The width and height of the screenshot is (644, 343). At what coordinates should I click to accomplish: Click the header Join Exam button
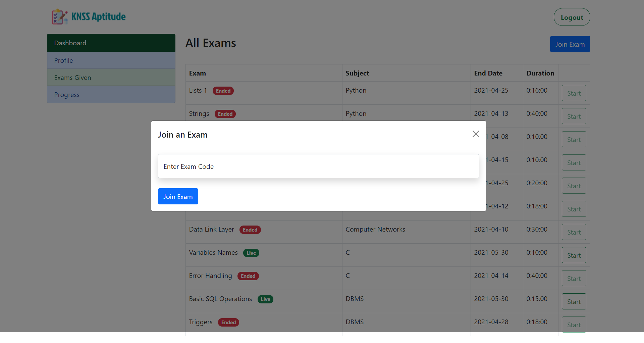570,44
